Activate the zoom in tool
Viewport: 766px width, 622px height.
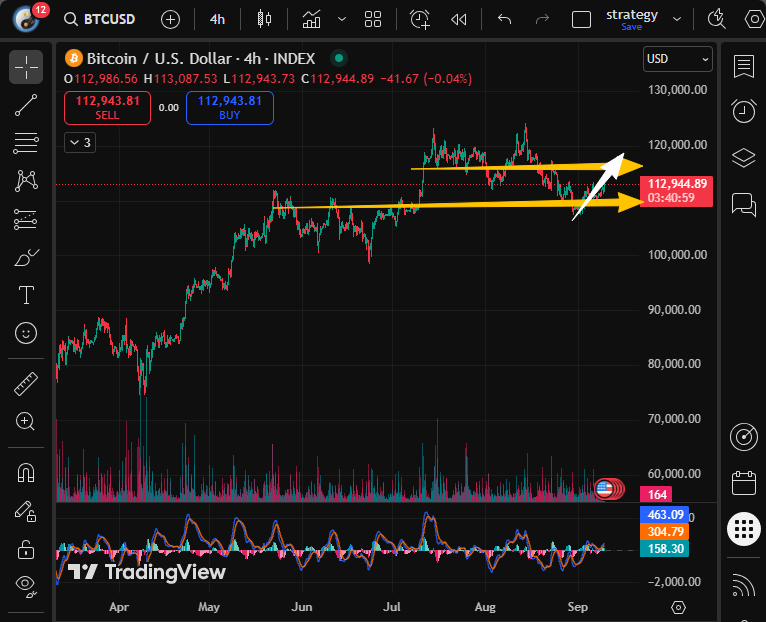click(x=25, y=421)
